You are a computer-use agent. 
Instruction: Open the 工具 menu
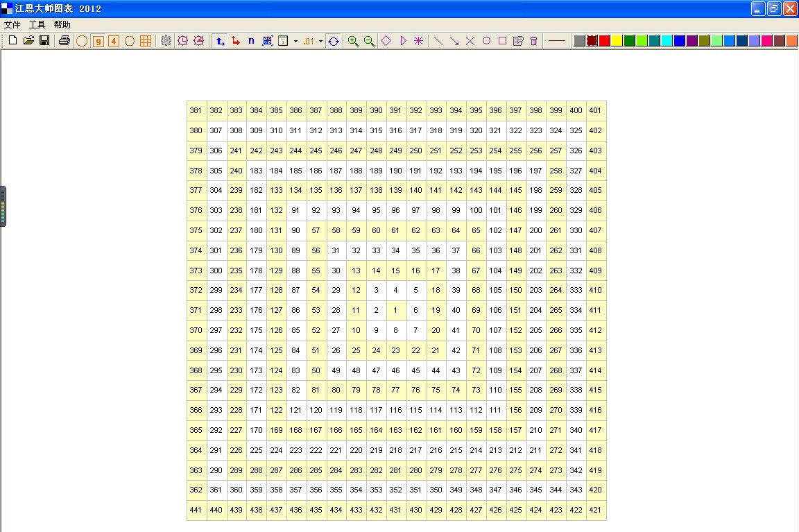tap(37, 24)
